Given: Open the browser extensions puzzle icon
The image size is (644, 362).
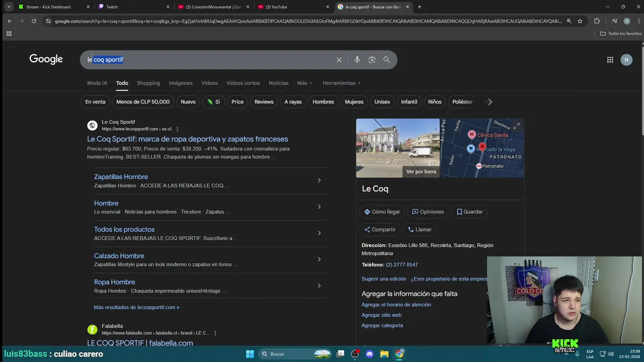Looking at the screenshot, I should [597, 21].
